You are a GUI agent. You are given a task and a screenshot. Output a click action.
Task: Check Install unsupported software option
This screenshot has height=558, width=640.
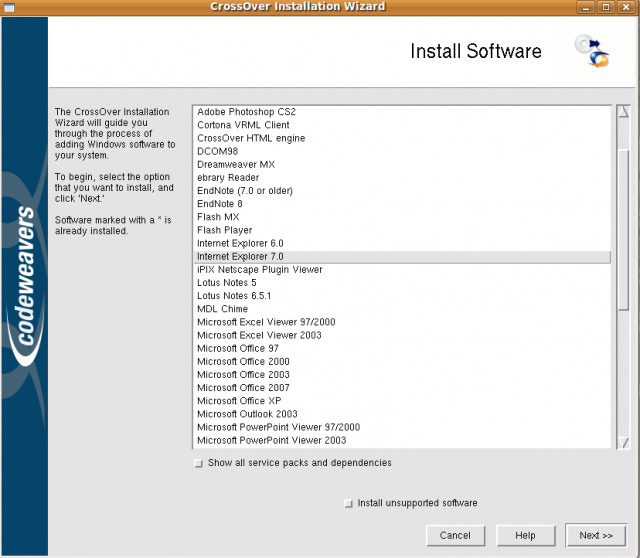click(348, 503)
